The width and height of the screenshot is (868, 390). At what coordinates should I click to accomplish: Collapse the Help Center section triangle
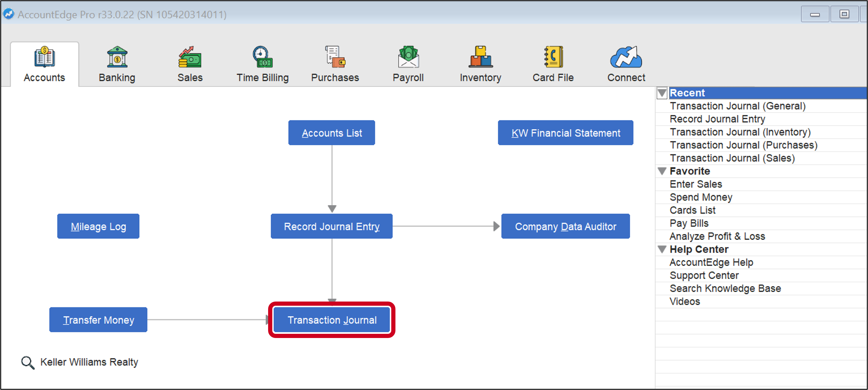tap(662, 249)
